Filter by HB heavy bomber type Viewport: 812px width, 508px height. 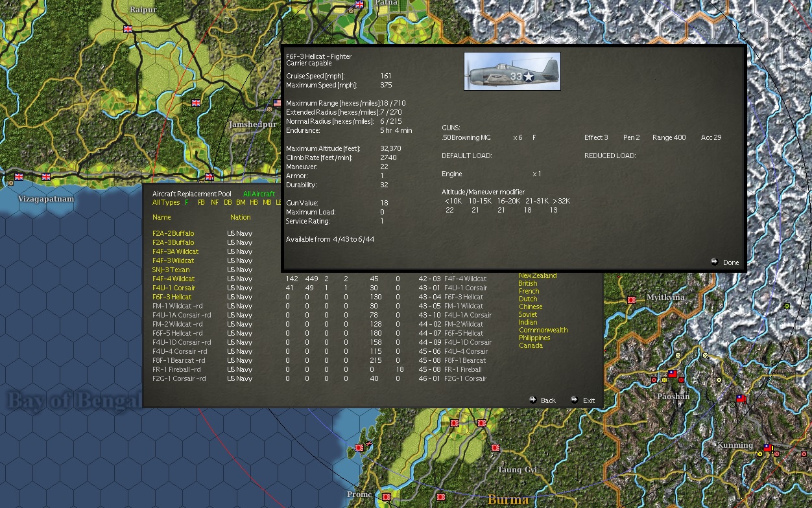click(x=254, y=203)
